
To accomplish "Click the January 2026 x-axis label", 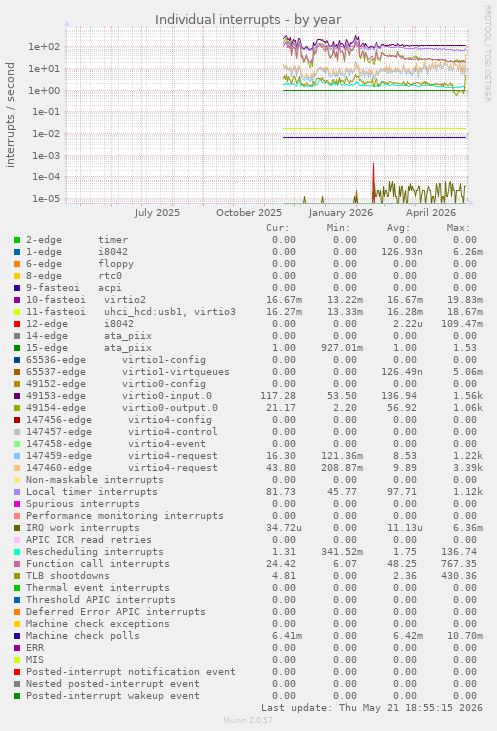I will (x=340, y=213).
